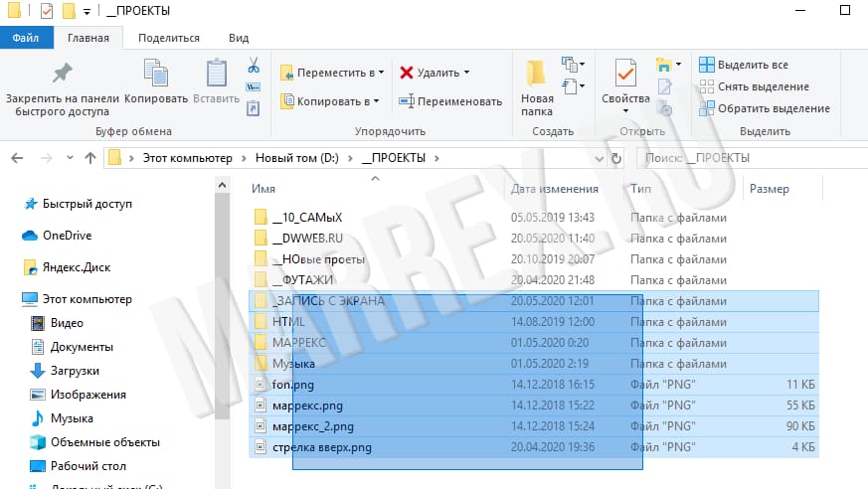Open Видео in sidebar

[57, 323]
